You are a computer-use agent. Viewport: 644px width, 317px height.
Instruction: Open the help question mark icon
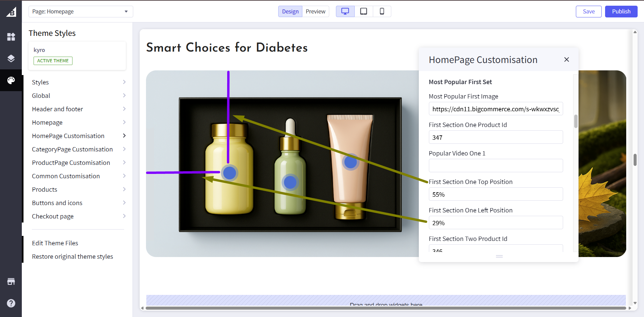pyautogui.click(x=11, y=303)
